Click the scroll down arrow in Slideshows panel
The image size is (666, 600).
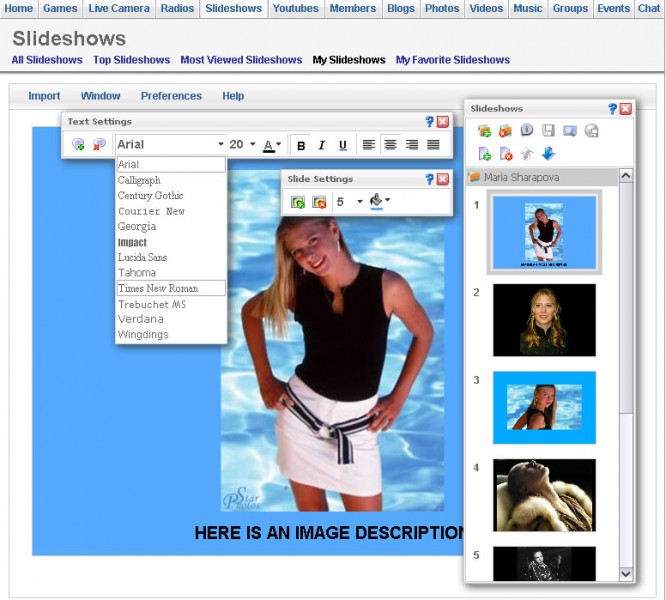(x=626, y=574)
